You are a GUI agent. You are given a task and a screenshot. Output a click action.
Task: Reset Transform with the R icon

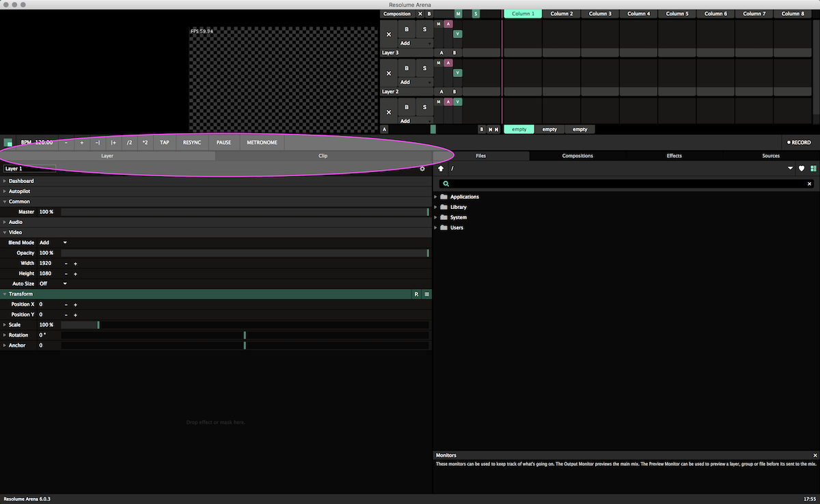(x=416, y=294)
